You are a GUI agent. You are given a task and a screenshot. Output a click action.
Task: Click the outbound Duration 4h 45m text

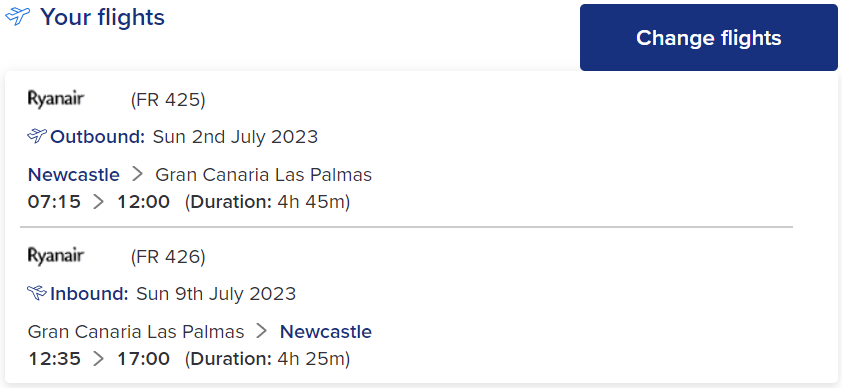(267, 202)
